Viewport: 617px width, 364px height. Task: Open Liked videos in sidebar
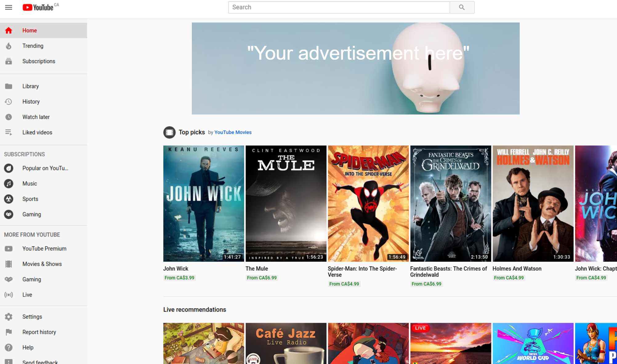43,132
